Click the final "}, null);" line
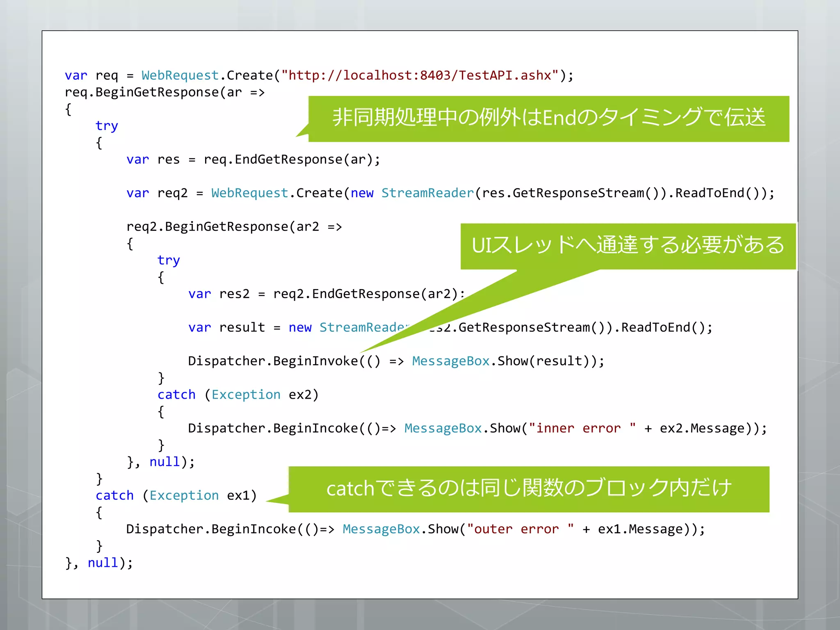This screenshot has width=840, height=630. pos(99,563)
